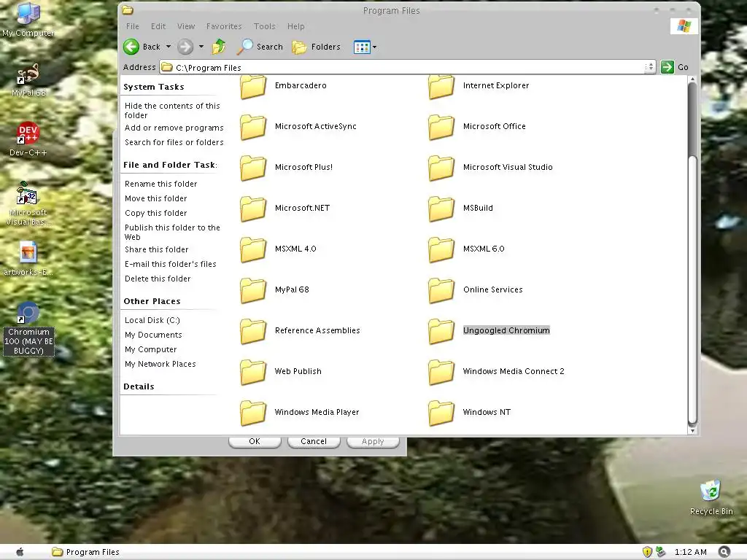Select the Windows Media Player folder icon
Viewport: 747px width, 560px height.
(x=253, y=413)
